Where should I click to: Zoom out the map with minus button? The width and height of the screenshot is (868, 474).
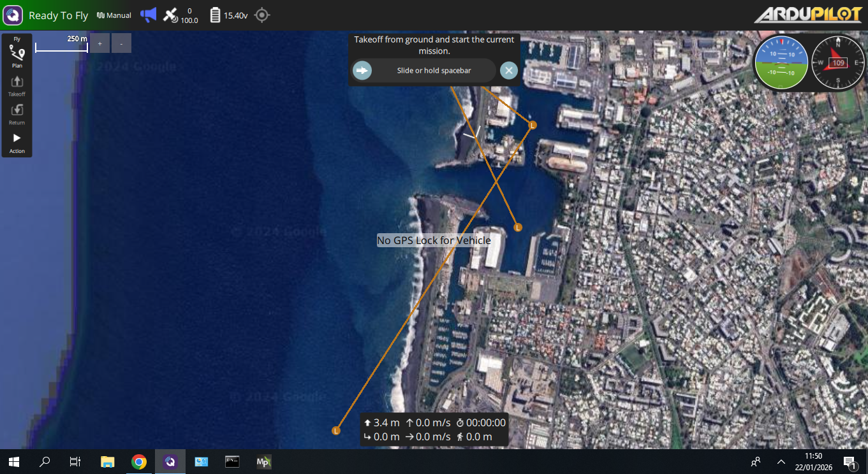pyautogui.click(x=121, y=43)
